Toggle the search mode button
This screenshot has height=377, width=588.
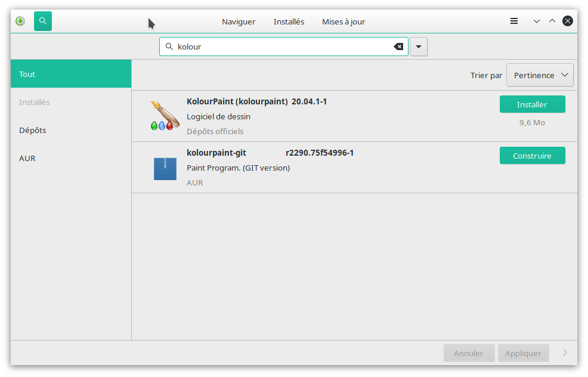coord(43,21)
